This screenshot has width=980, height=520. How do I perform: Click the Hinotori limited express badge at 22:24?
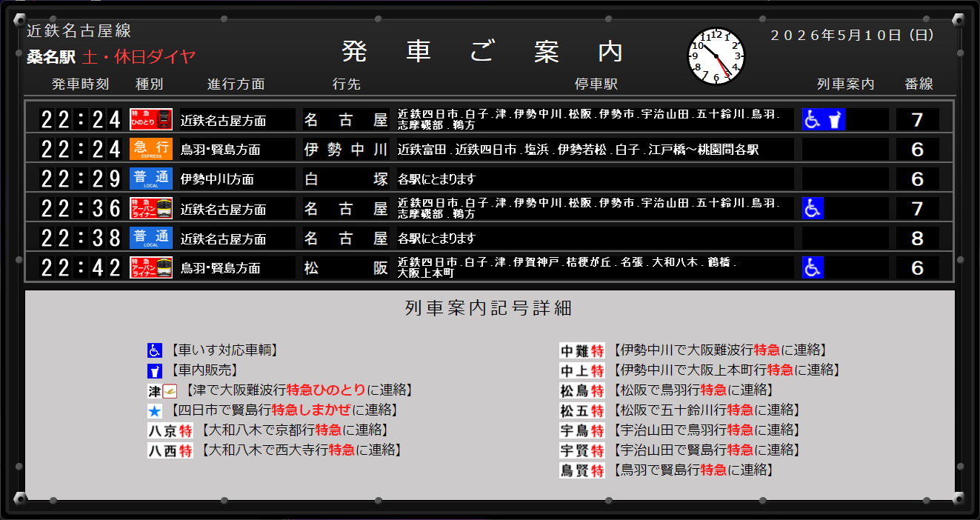tap(151, 119)
